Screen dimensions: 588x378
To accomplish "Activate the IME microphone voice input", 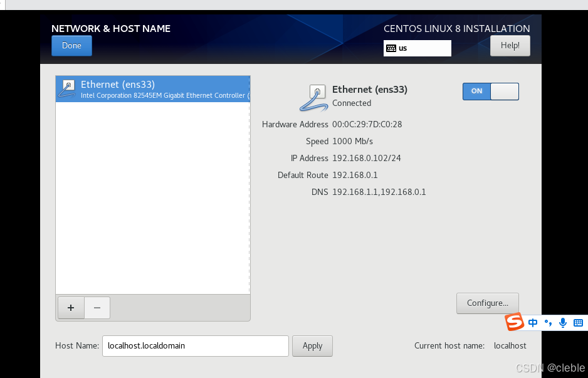I will 562,322.
